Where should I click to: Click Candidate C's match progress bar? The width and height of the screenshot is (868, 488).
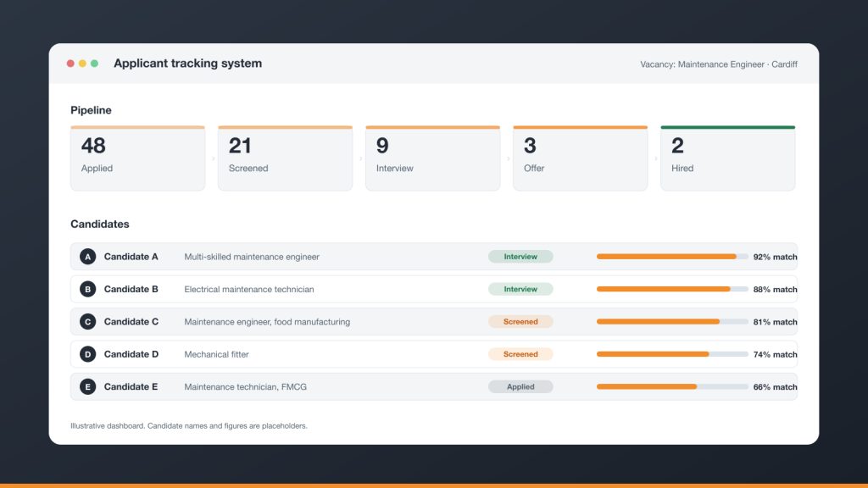click(672, 321)
